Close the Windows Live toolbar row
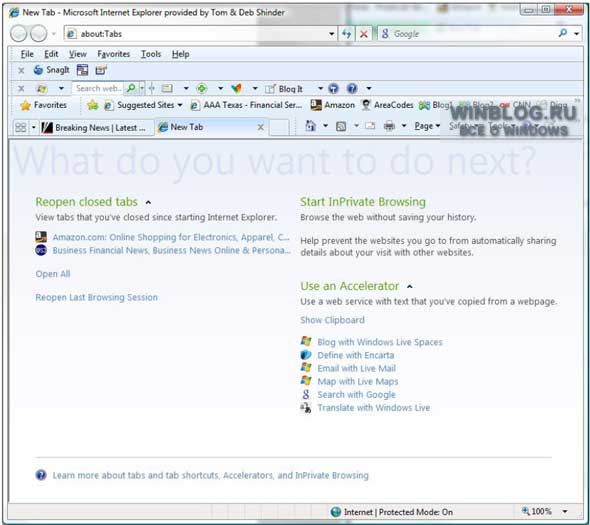The height and width of the screenshot is (525, 590). coord(21,88)
